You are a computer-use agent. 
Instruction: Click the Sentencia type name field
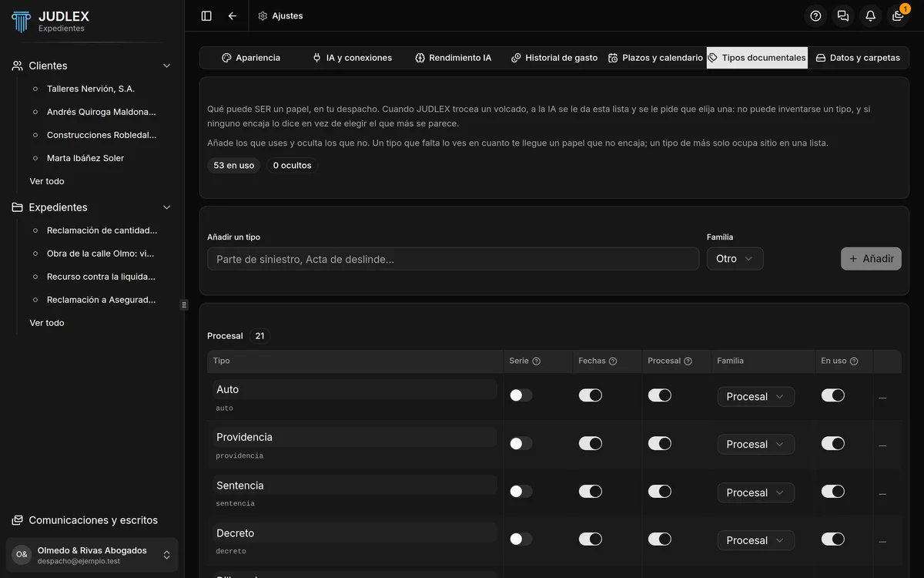pyautogui.click(x=354, y=486)
